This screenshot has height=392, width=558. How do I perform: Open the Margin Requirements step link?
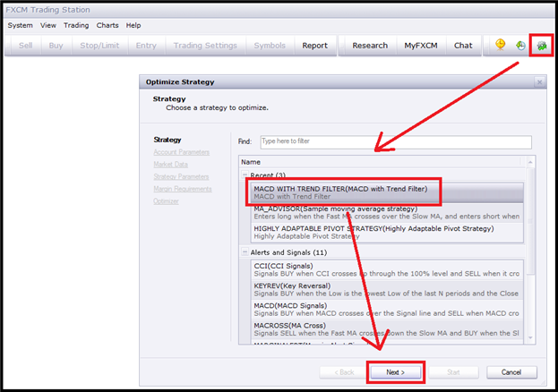click(x=183, y=189)
